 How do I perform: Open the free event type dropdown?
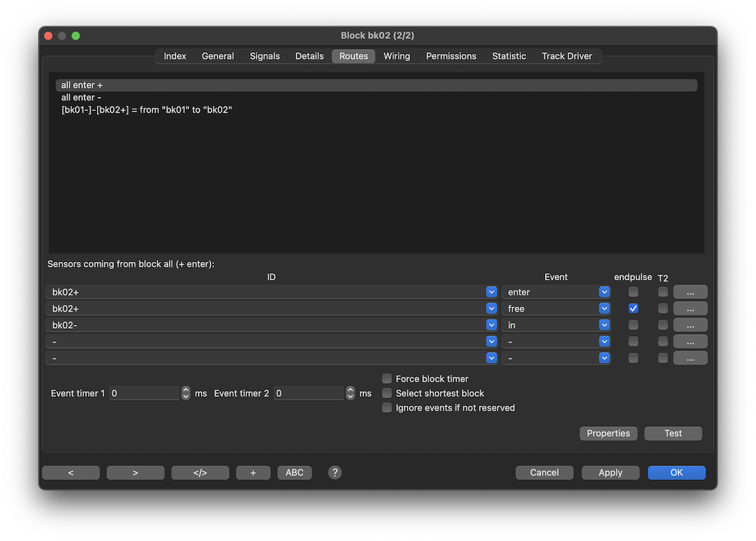[x=604, y=309]
